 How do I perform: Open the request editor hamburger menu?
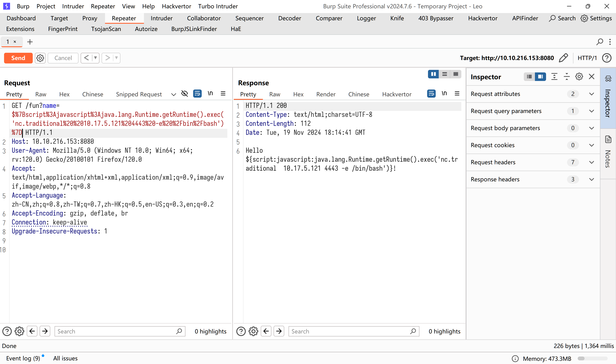[x=223, y=93]
